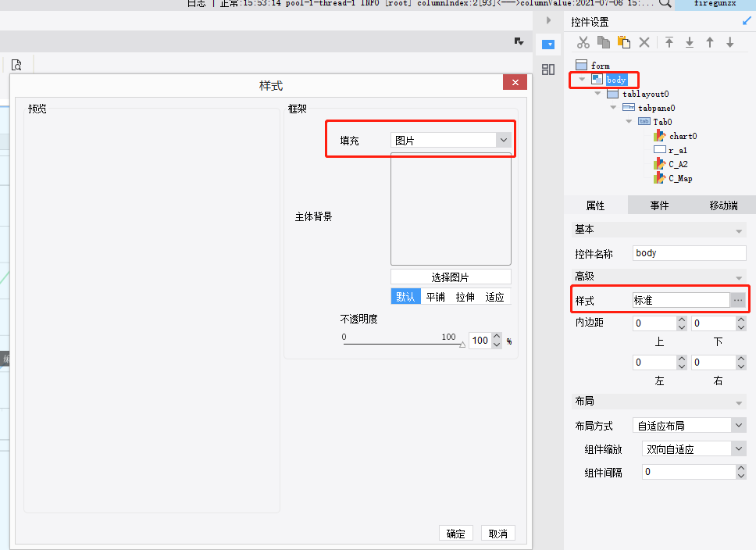Collapse the 布局 section

coord(739,403)
